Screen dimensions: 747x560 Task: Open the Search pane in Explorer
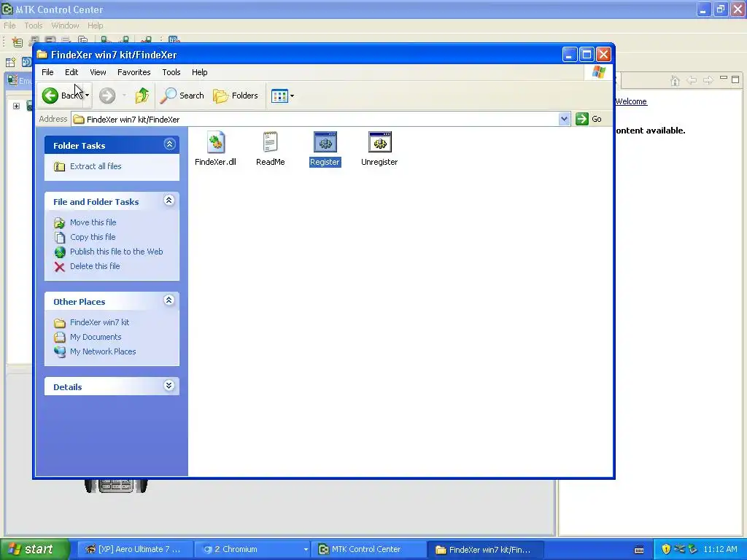pyautogui.click(x=182, y=96)
